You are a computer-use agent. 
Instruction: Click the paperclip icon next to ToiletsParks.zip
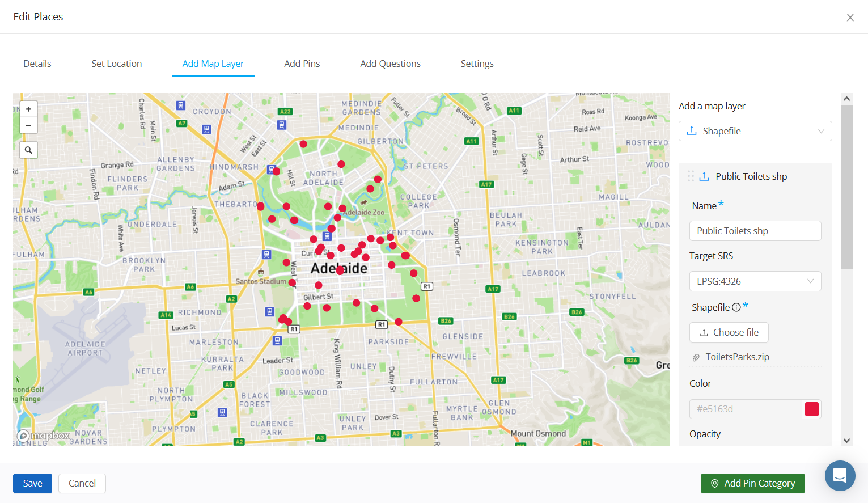pos(696,357)
